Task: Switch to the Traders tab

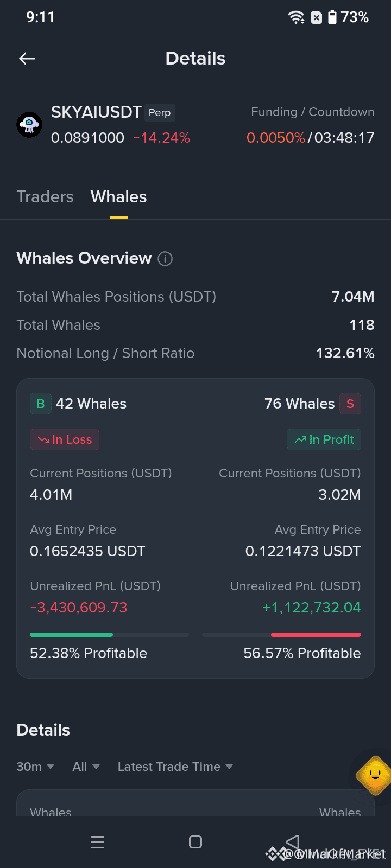Action: click(45, 196)
